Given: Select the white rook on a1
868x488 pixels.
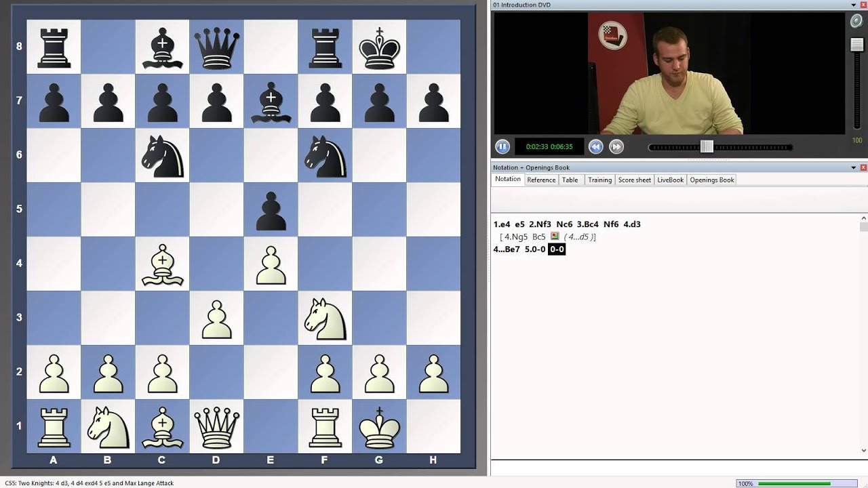Looking at the screenshot, I should click(x=54, y=426).
